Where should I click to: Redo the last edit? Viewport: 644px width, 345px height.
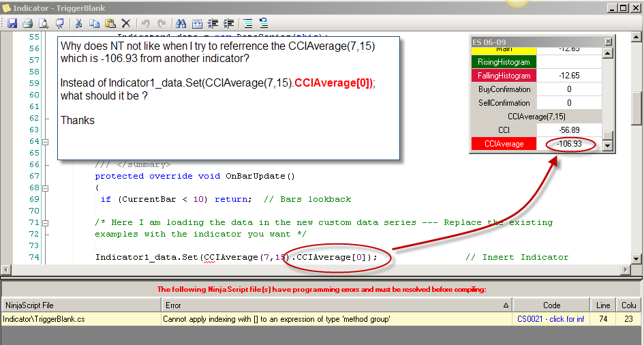[x=162, y=23]
